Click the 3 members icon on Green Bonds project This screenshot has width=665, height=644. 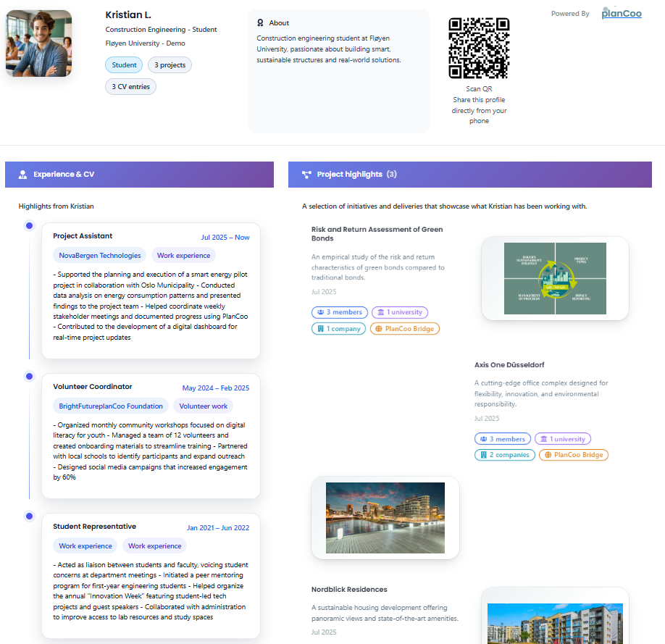tap(321, 311)
